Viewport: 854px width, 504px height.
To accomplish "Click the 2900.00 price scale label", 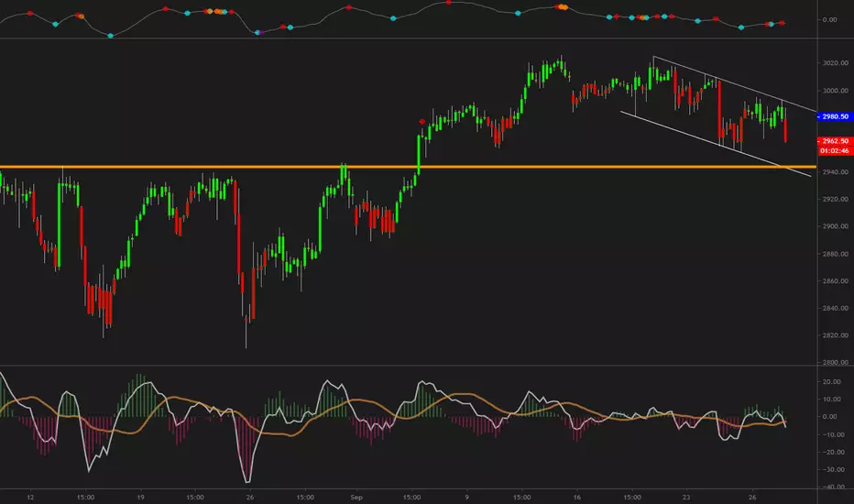I will click(x=836, y=226).
